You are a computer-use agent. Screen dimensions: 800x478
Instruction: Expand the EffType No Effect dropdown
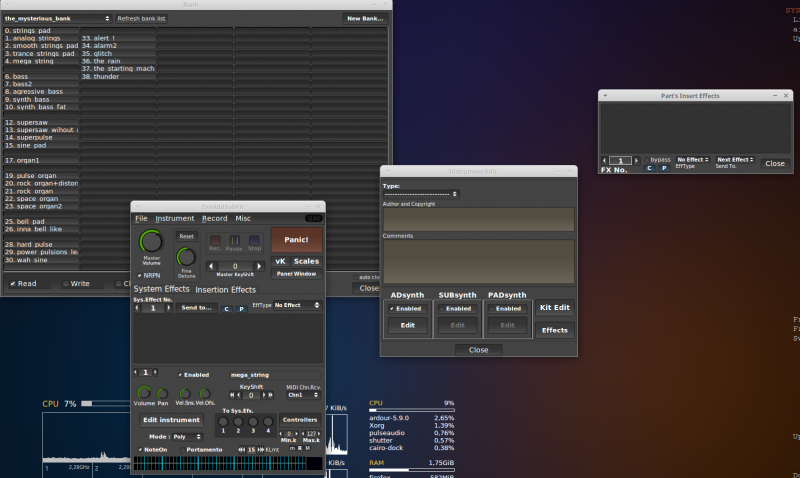(x=296, y=305)
